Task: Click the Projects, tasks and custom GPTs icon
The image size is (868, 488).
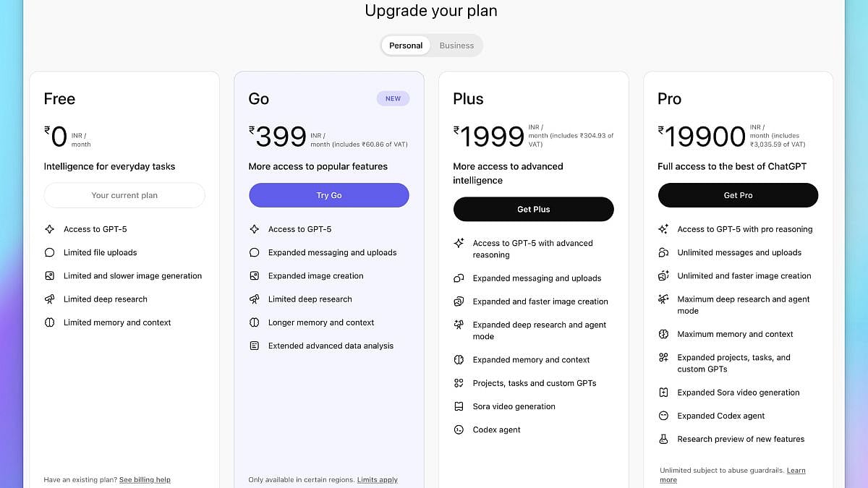Action: pos(459,383)
